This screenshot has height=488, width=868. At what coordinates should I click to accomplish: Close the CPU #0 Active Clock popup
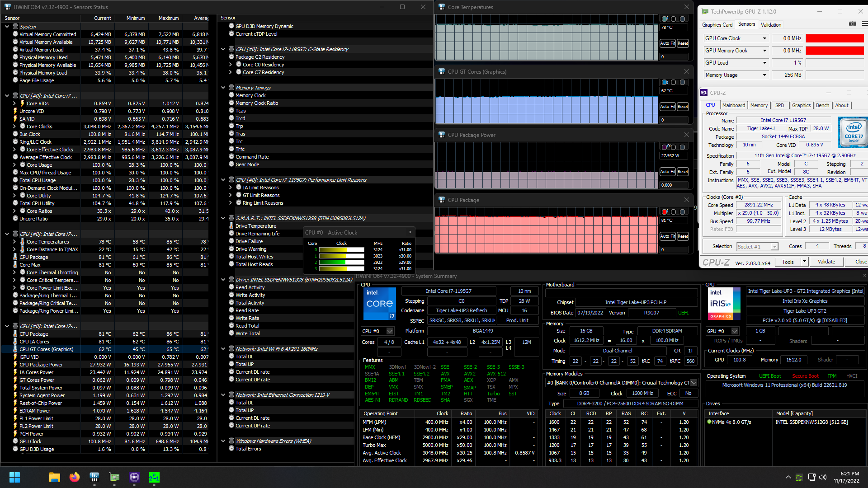(x=410, y=232)
